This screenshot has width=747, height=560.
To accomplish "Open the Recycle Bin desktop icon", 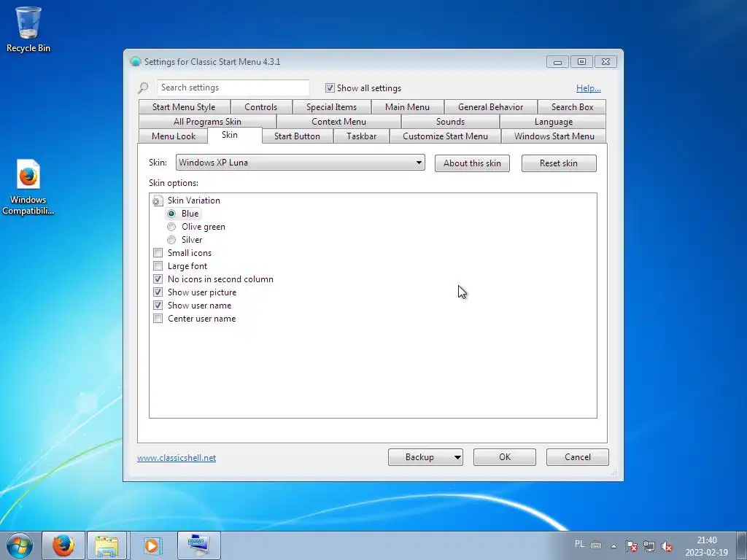I will coord(28,29).
